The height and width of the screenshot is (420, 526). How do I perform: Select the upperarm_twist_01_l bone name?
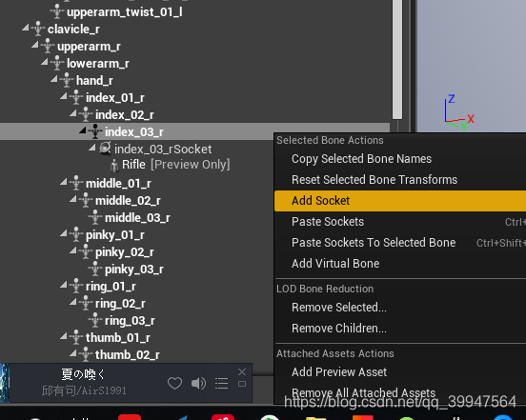[x=125, y=12]
